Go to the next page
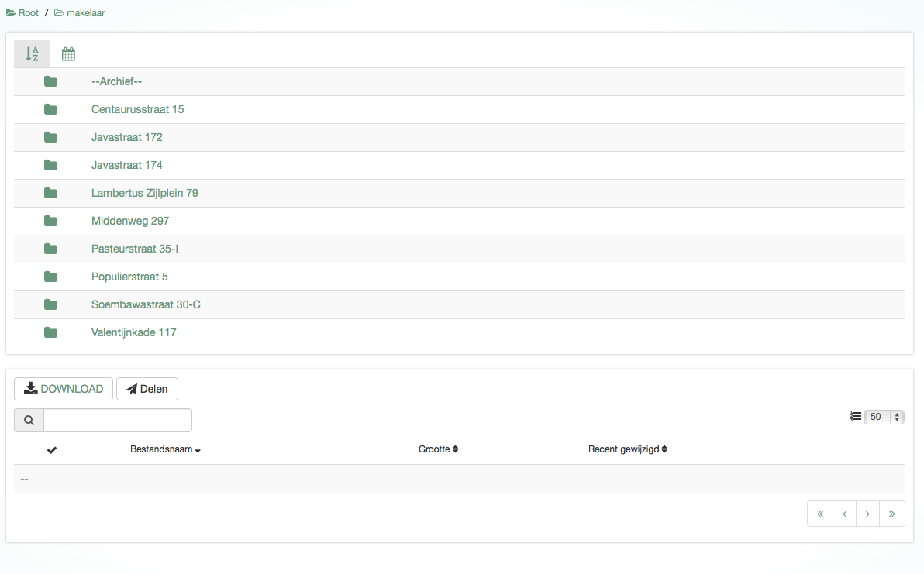The height and width of the screenshot is (574, 924). pos(868,514)
